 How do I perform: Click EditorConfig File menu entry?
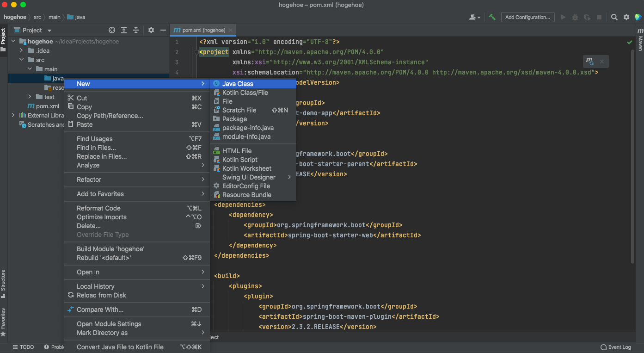[x=253, y=186]
